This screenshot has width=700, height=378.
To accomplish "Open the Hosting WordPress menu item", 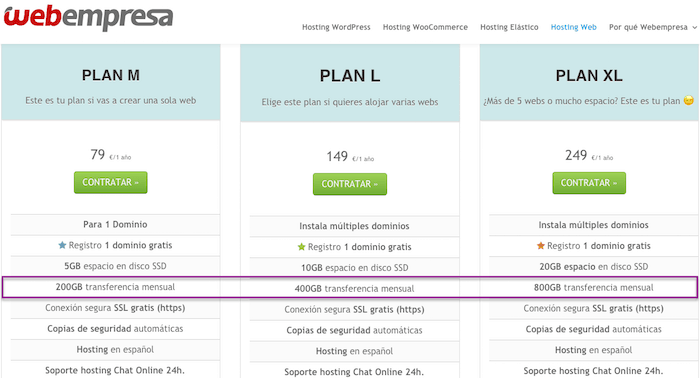I will (x=336, y=27).
